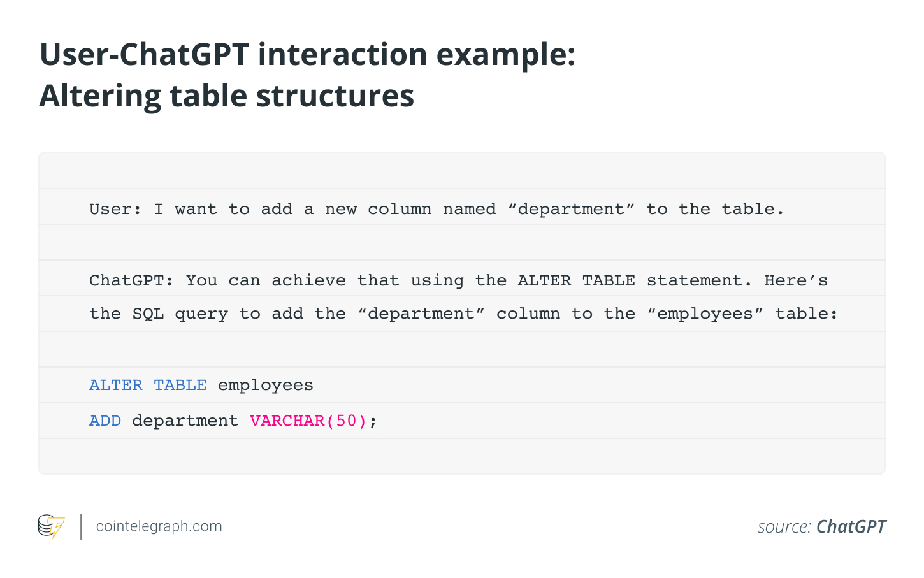This screenshot has height=578, width=924.
Task: Click the heading line "User-ChatGPT interaction example:"
Action: (307, 54)
